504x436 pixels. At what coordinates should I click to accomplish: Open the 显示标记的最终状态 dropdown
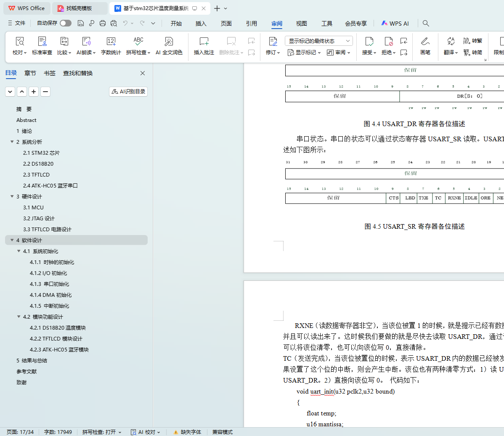coord(318,41)
